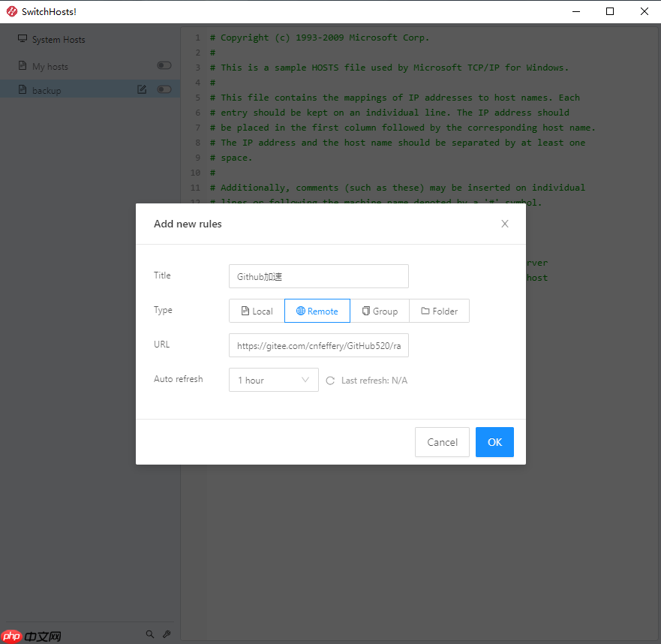The image size is (661, 644).
Task: Open the Auto refresh interval dropdown
Action: tap(273, 380)
